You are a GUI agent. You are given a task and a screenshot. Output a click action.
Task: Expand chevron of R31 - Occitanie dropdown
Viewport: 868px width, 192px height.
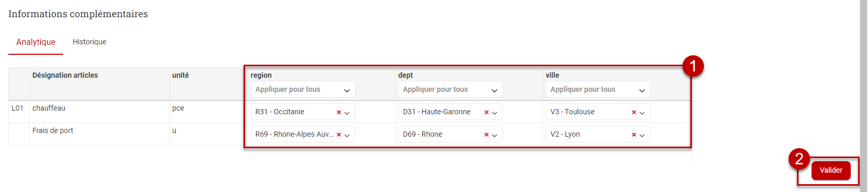[x=347, y=113]
